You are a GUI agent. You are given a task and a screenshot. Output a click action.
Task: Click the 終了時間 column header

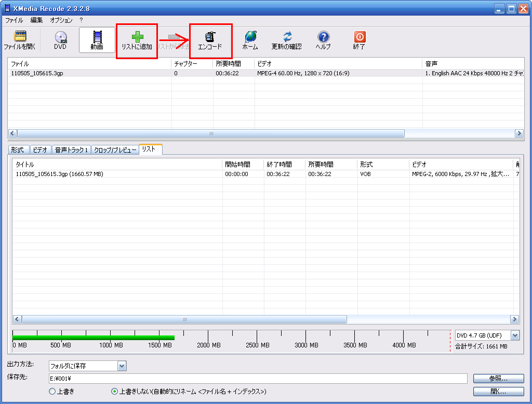285,165
